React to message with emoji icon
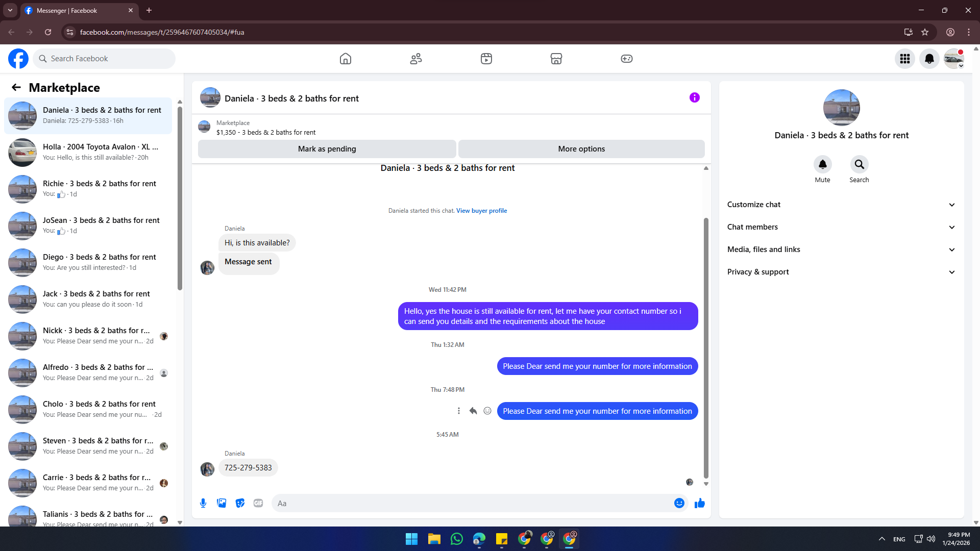The width and height of the screenshot is (980, 551). pos(487,411)
